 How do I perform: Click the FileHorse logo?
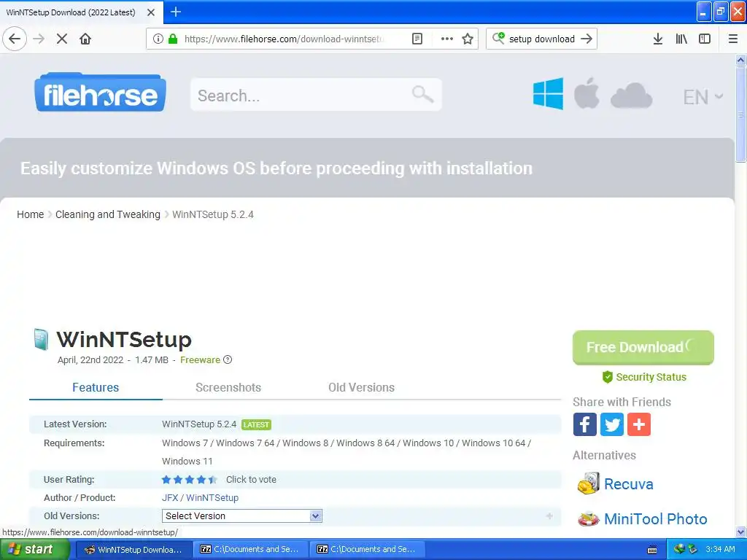pos(100,93)
